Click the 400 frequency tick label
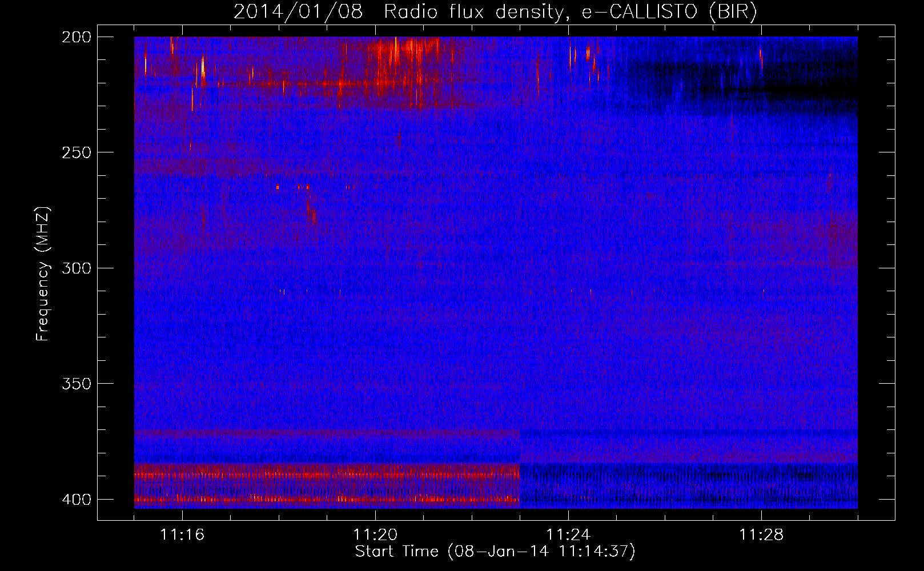The image size is (924, 571). point(76,500)
